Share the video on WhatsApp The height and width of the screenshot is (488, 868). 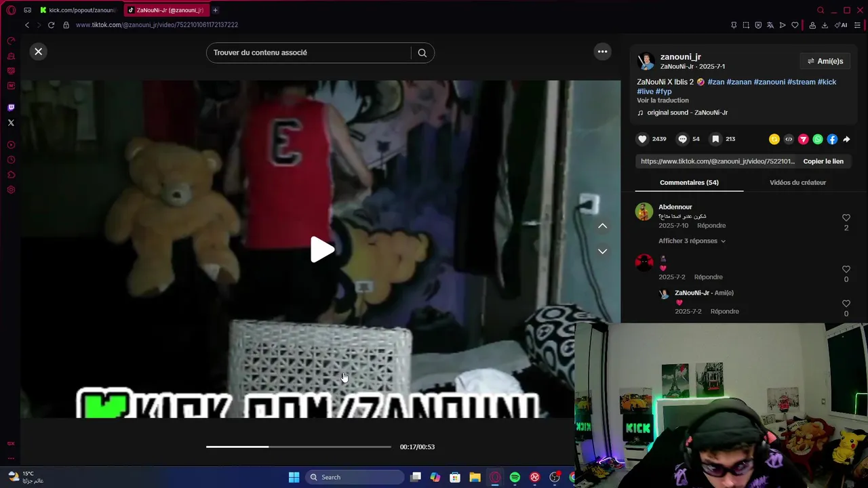[818, 139]
